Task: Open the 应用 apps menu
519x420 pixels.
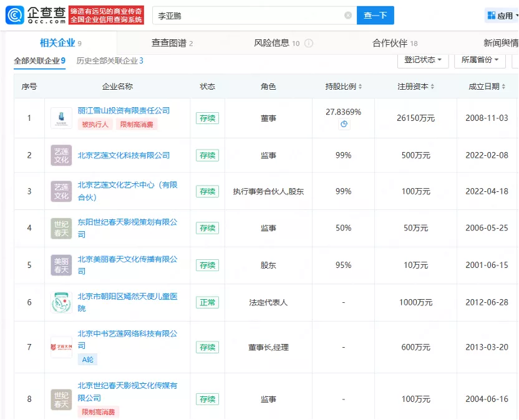Action: (x=501, y=16)
